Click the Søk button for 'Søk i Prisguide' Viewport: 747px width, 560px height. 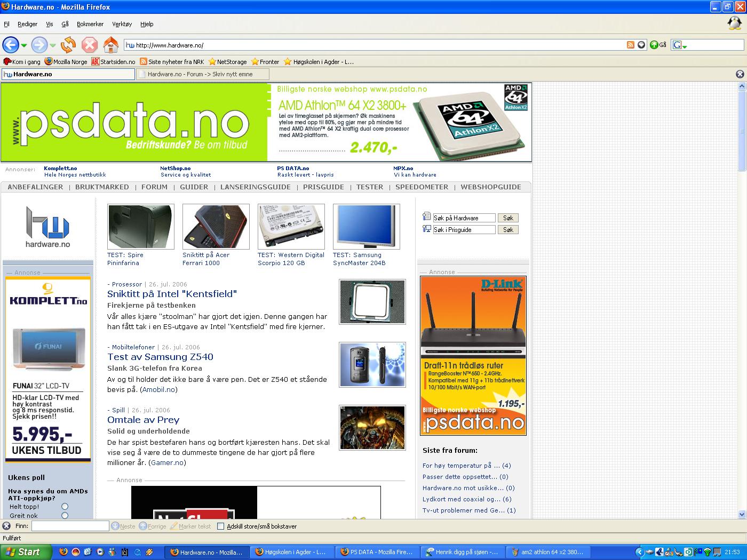point(508,229)
